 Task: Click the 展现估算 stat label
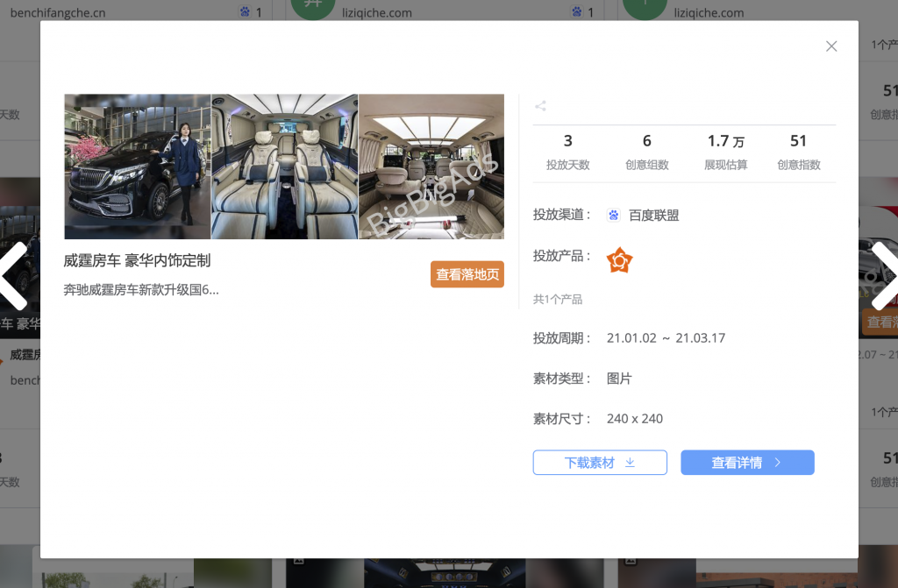(x=725, y=165)
